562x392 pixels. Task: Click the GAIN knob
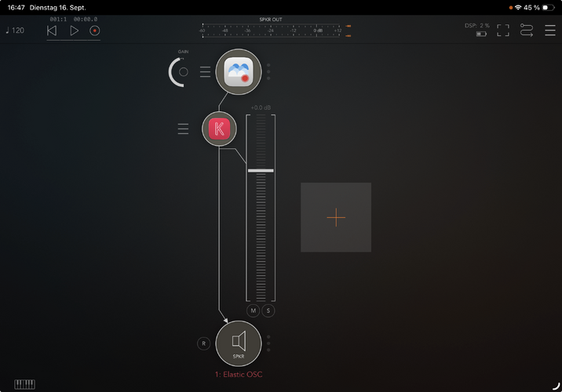tap(180, 72)
